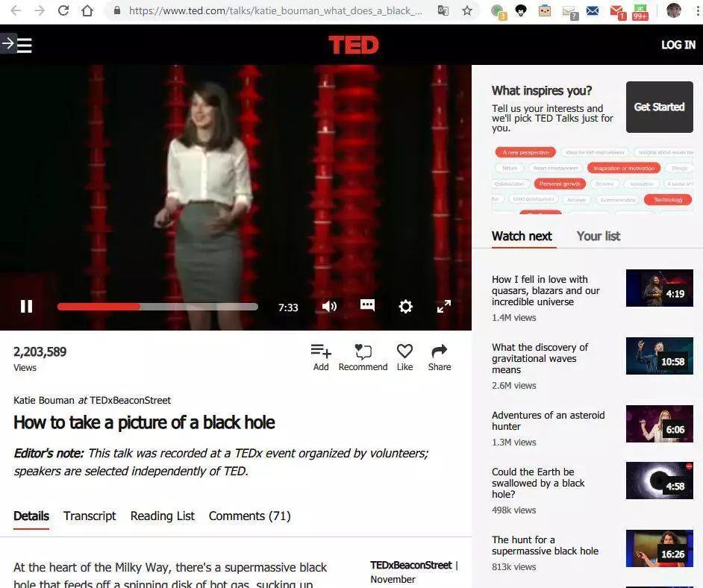Image resolution: width=703 pixels, height=588 pixels.
Task: Click the Get Started button
Action: pos(660,107)
